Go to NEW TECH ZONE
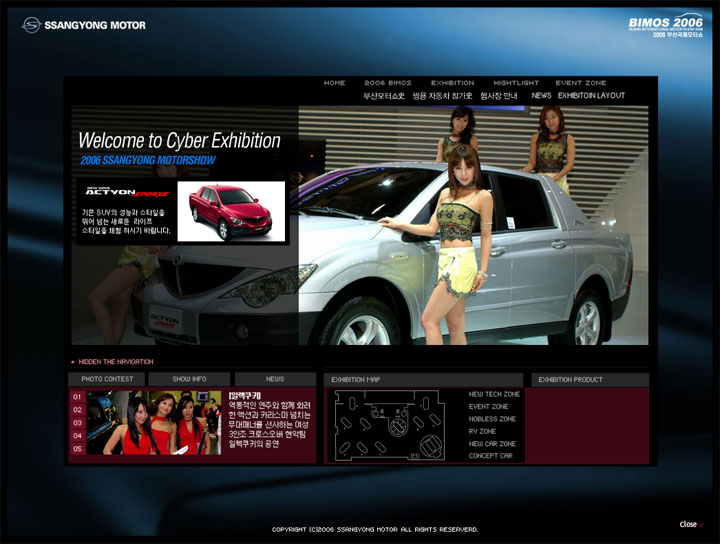This screenshot has height=544, width=720. point(494,394)
